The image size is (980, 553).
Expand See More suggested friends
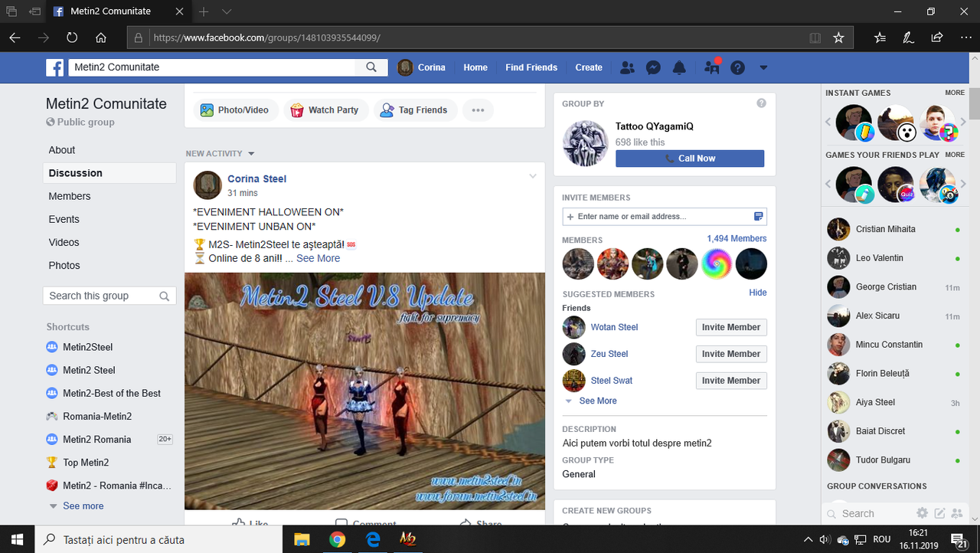[597, 401]
